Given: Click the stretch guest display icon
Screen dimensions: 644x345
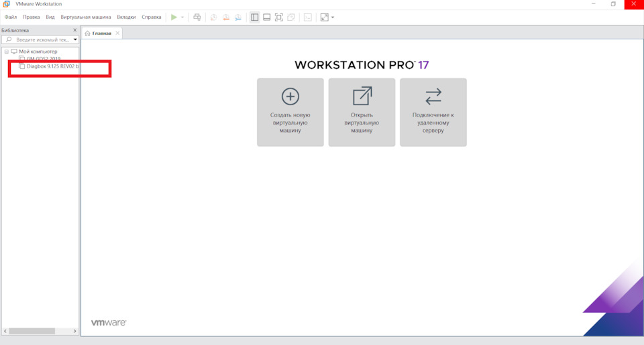Looking at the screenshot, I should (325, 17).
